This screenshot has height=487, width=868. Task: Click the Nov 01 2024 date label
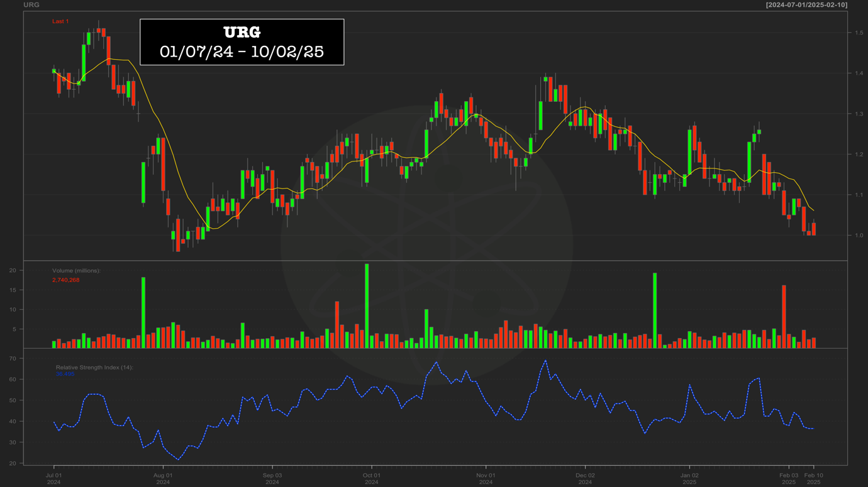pos(486,479)
